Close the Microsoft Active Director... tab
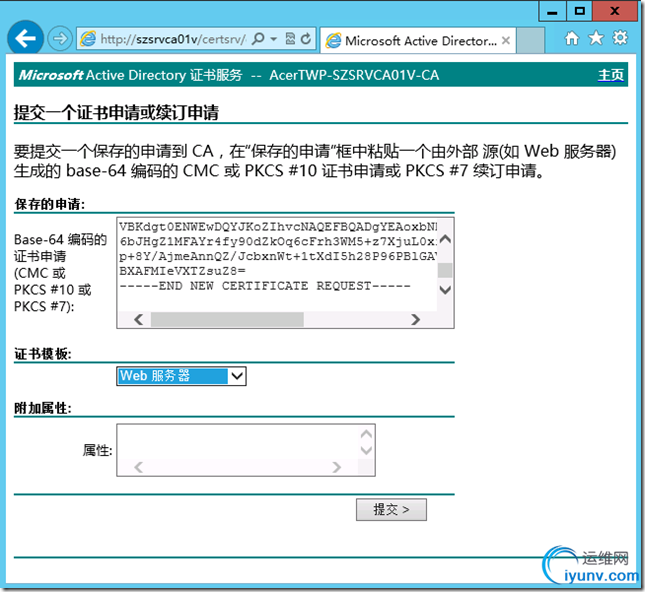The image size is (645, 592). [x=506, y=40]
